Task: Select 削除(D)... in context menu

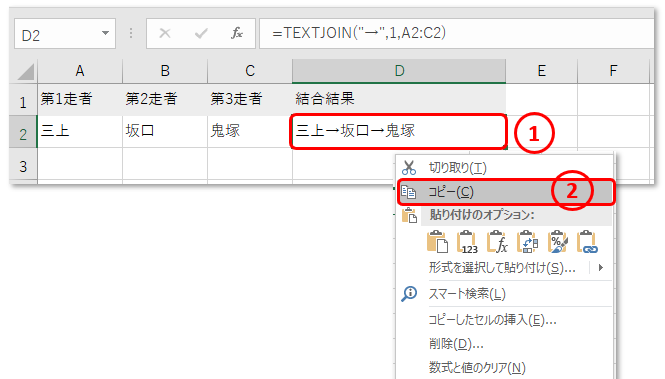Action: (x=505, y=343)
